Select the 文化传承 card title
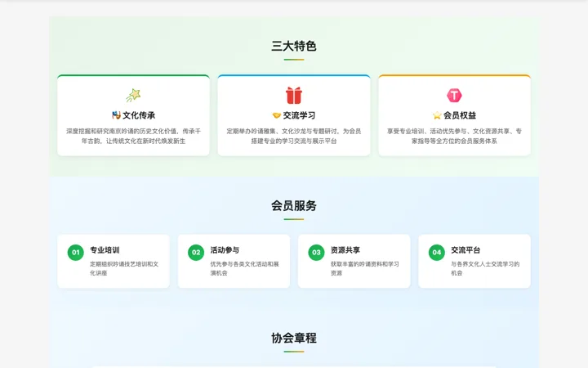The width and height of the screenshot is (588, 368). click(139, 115)
